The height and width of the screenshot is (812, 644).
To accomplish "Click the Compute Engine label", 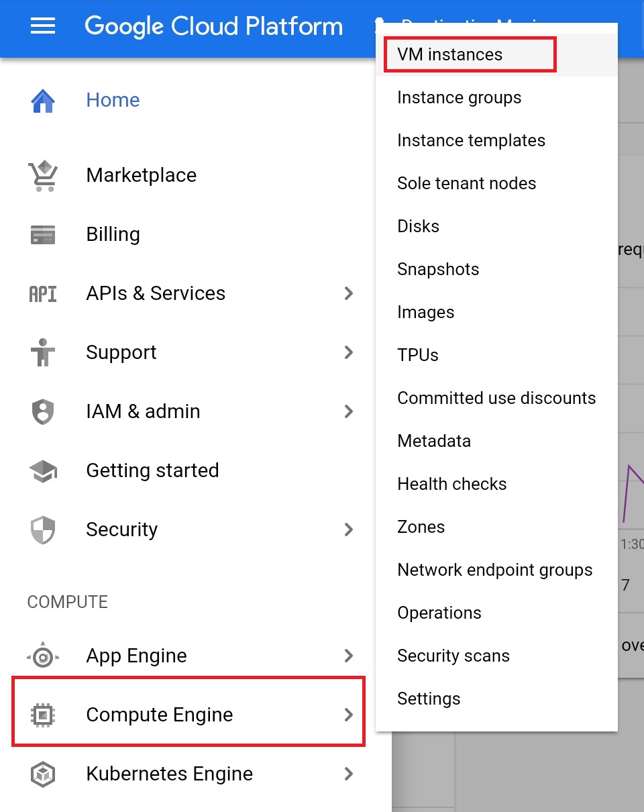I will [160, 715].
